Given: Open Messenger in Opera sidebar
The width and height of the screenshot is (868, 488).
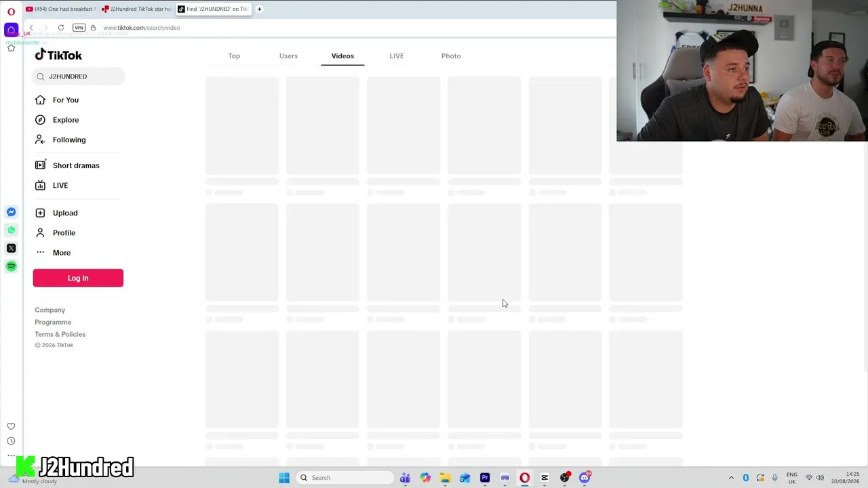Looking at the screenshot, I should 11,212.
